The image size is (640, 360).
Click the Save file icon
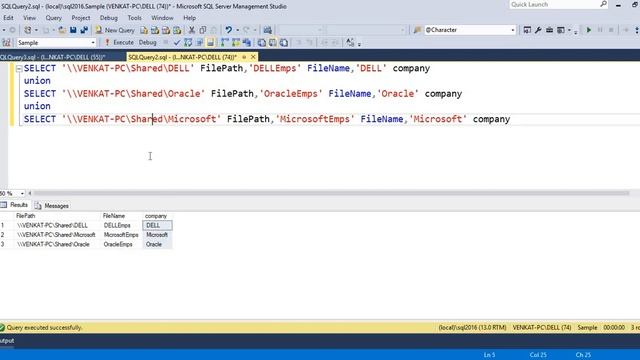pos(73,30)
